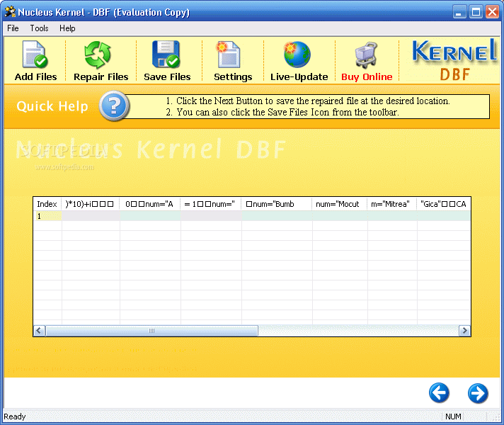Click the num="Mocut column header
504x425 pixels.
[340, 204]
